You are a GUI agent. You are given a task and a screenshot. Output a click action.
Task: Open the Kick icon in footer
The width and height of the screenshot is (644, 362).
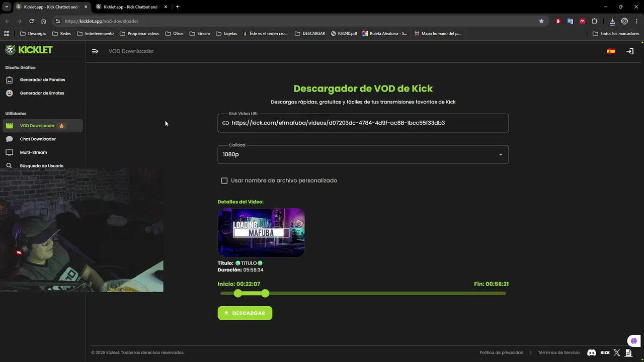click(605, 353)
